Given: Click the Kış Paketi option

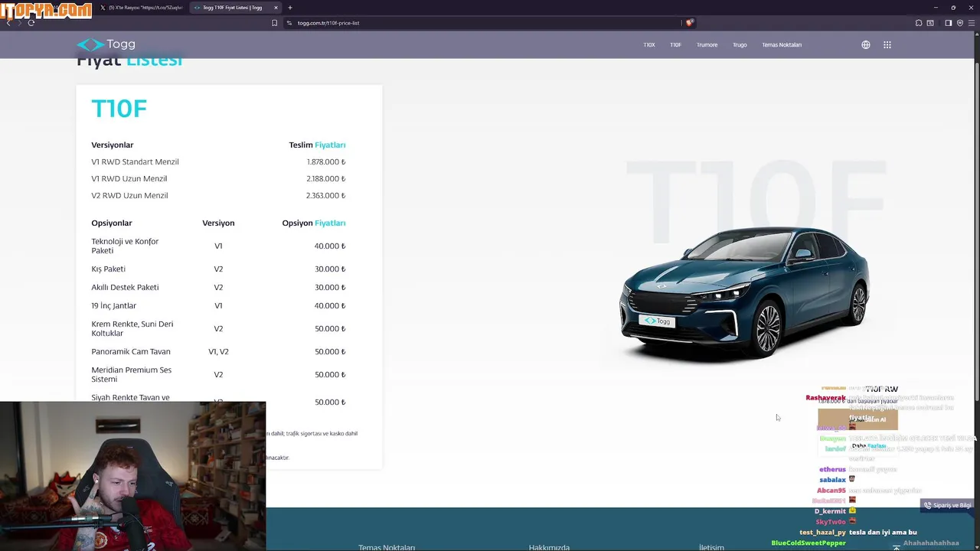Looking at the screenshot, I should (x=108, y=269).
